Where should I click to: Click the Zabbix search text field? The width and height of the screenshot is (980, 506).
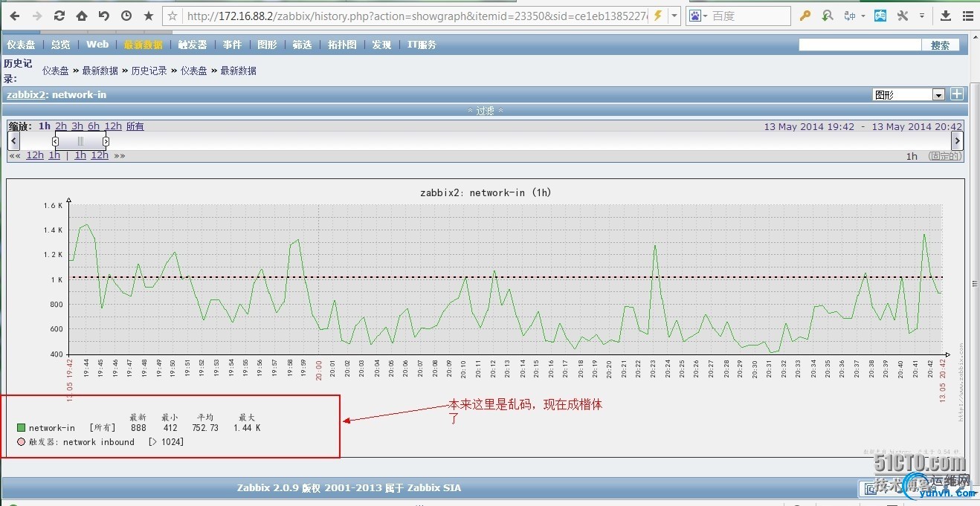click(860, 45)
